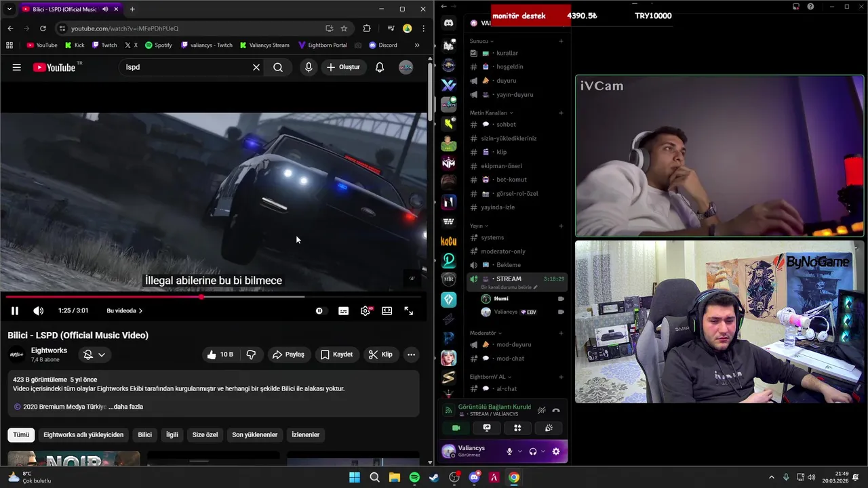Select 'Eightworks adlı yükleyiciden' chip
Viewport: 868px width, 488px height.
(83, 434)
